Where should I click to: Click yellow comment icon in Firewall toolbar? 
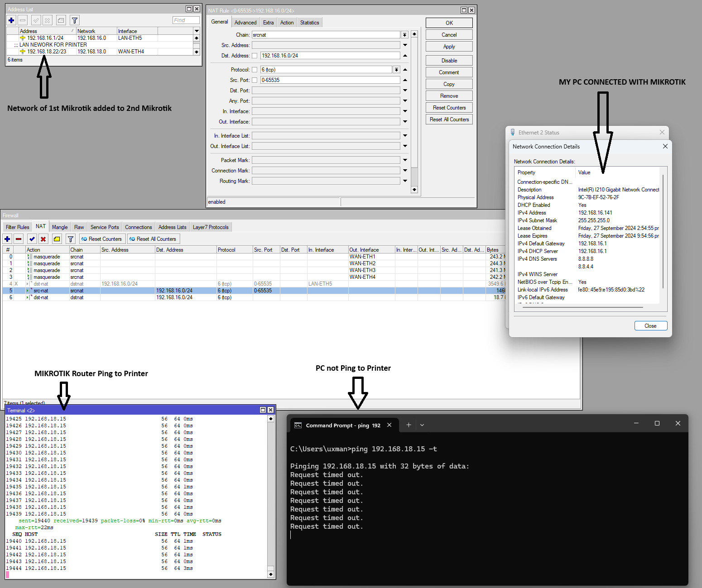pyautogui.click(x=57, y=239)
